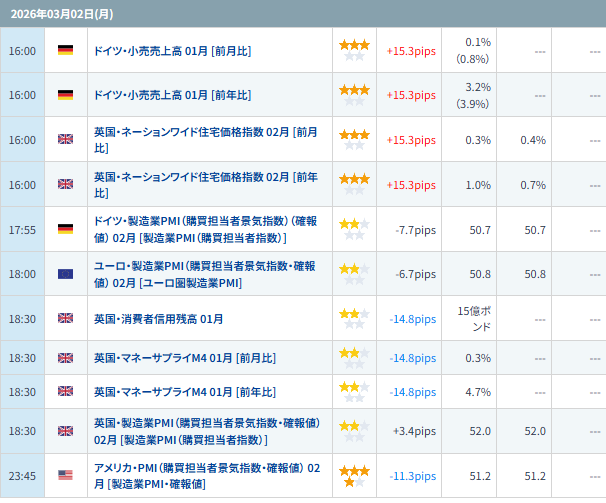Click star rating for the American PMI row
Image resolution: width=606 pixels, height=503 pixels.
click(x=354, y=476)
